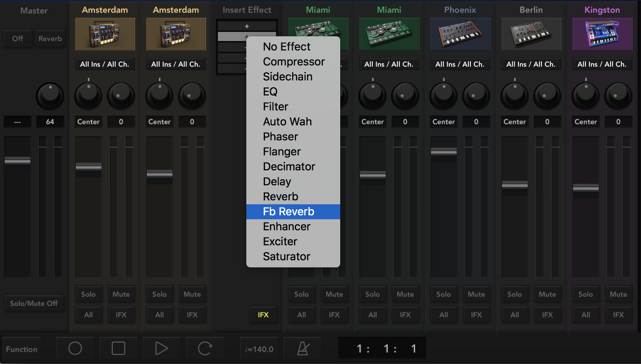The height and width of the screenshot is (364, 641).
Task: Click the Master volume fader handle
Action: pyautogui.click(x=17, y=160)
